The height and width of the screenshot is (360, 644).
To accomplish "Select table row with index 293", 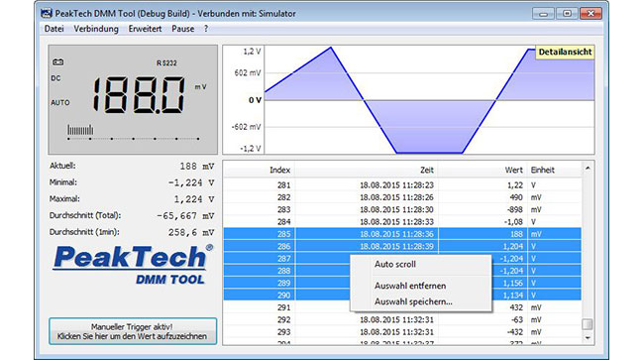I will [402, 332].
